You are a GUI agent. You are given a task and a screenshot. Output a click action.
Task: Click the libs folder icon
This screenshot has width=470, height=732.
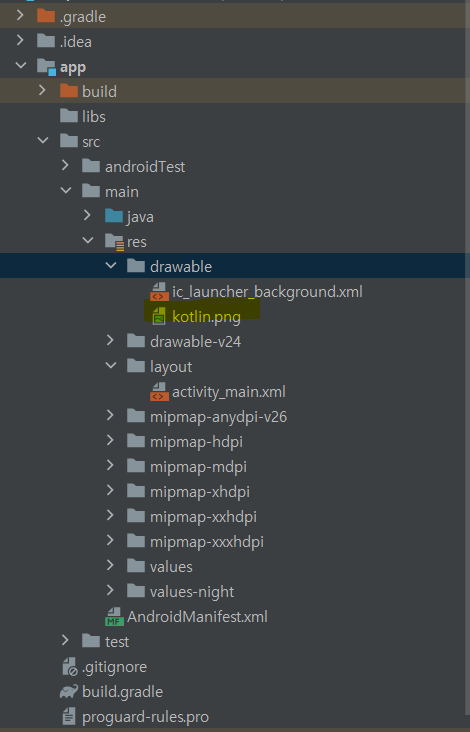click(69, 116)
